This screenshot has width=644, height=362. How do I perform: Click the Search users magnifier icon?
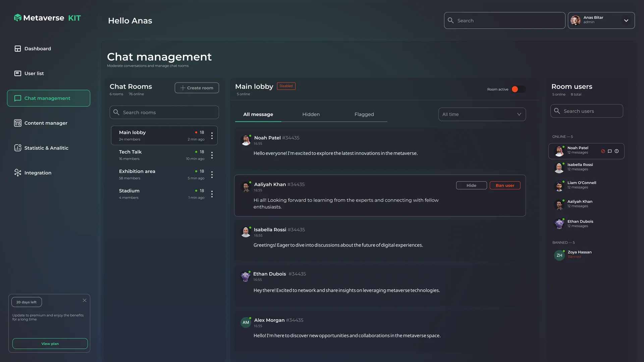point(557,111)
